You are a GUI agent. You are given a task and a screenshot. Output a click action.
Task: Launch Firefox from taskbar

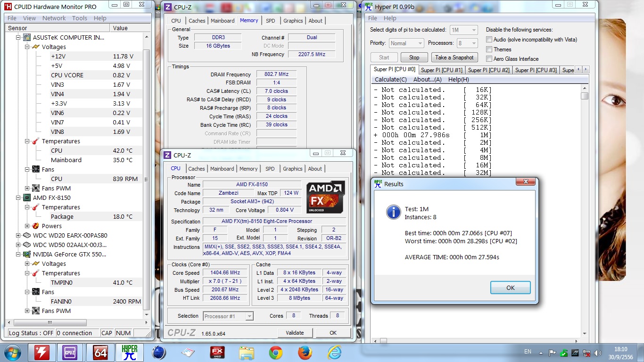[305, 352]
